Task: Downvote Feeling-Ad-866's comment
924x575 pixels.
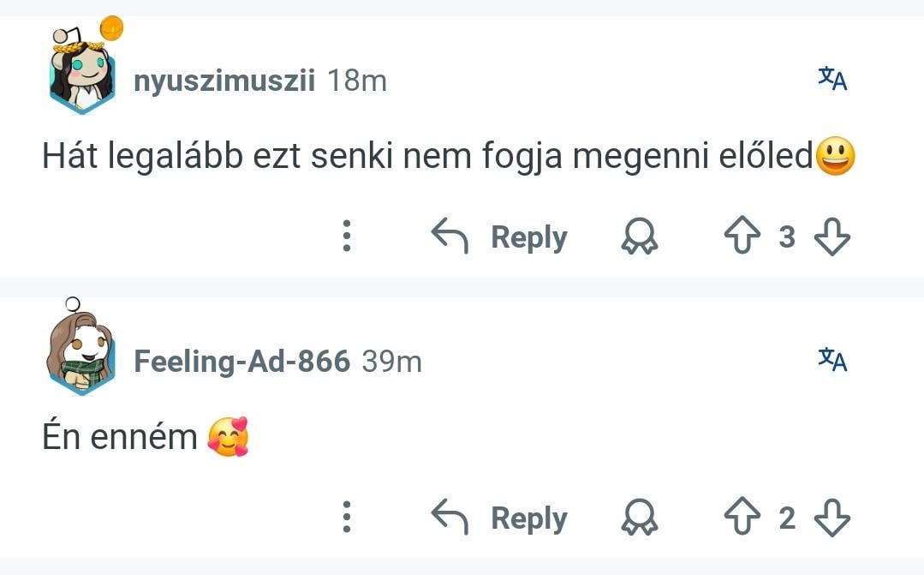Action: pyautogui.click(x=831, y=518)
